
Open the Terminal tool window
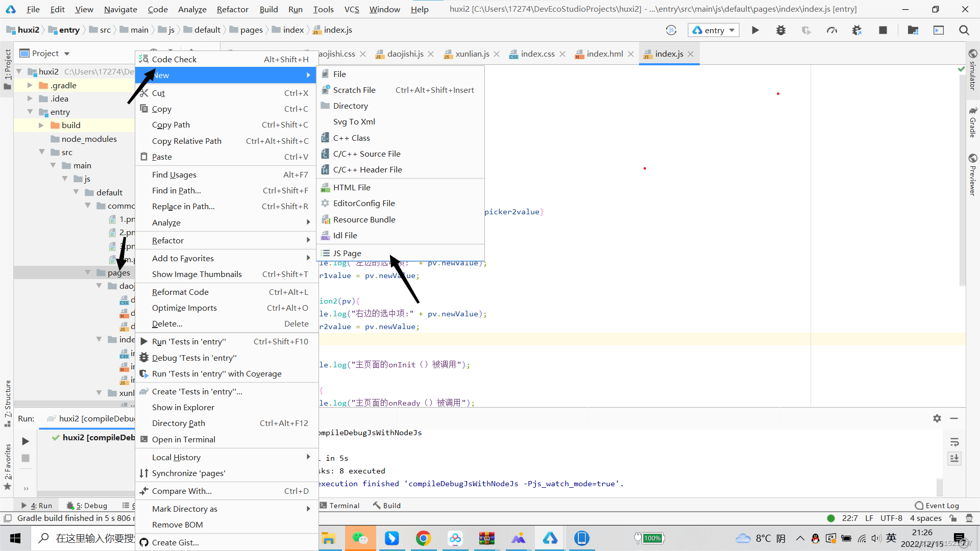(x=340, y=506)
